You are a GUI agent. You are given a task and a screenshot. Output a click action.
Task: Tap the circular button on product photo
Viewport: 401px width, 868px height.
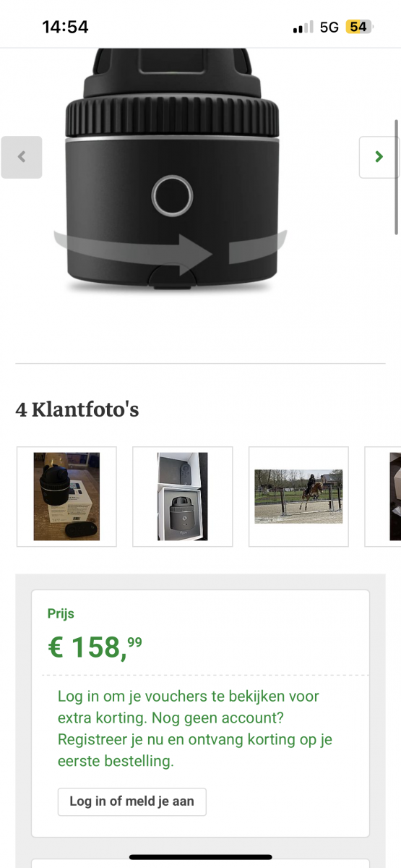pyautogui.click(x=172, y=195)
